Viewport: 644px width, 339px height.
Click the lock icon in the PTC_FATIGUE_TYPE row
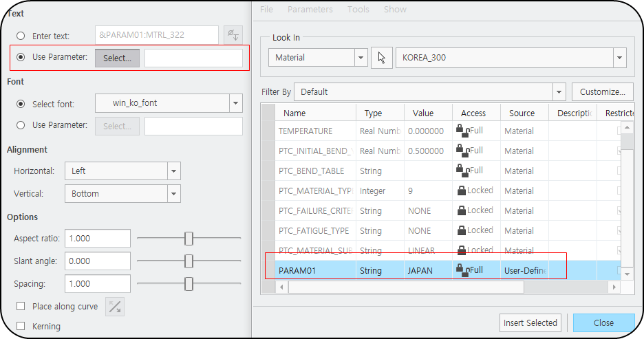(x=462, y=230)
